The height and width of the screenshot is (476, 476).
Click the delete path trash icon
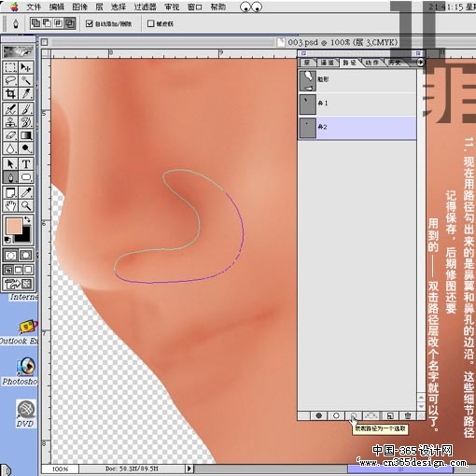[x=408, y=415]
